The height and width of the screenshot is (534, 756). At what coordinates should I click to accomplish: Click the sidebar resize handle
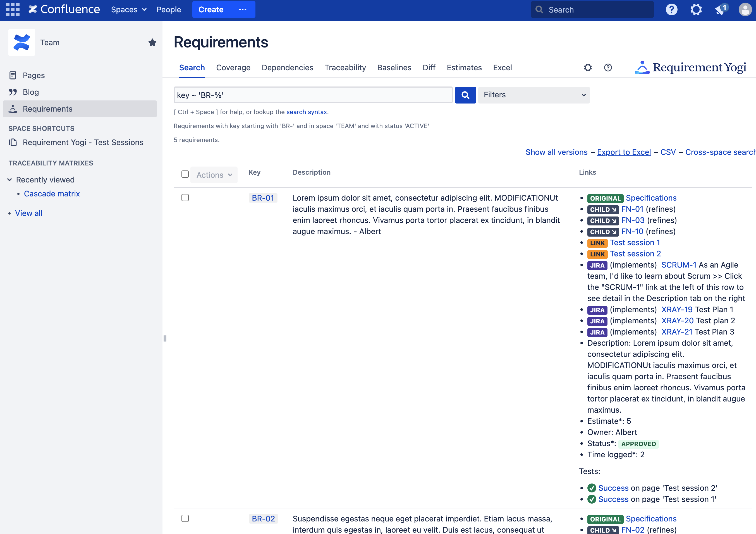pyautogui.click(x=165, y=338)
